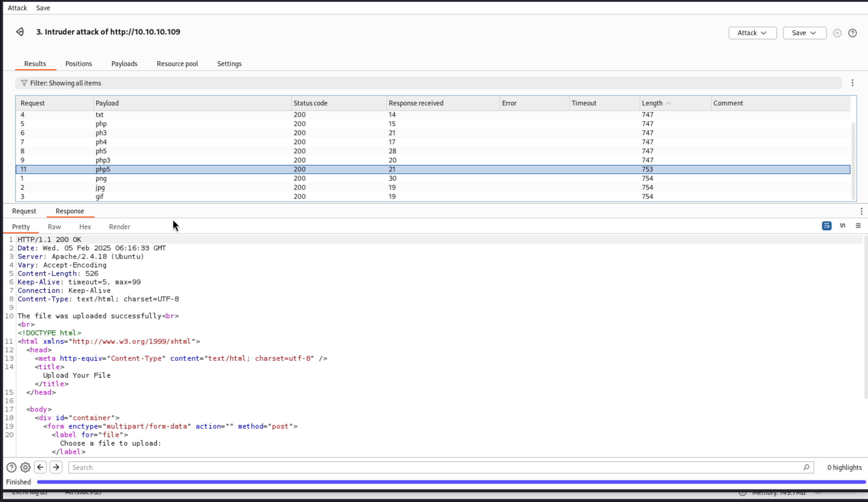Toggle the message inspector hamburger menu icon

pos(858,226)
